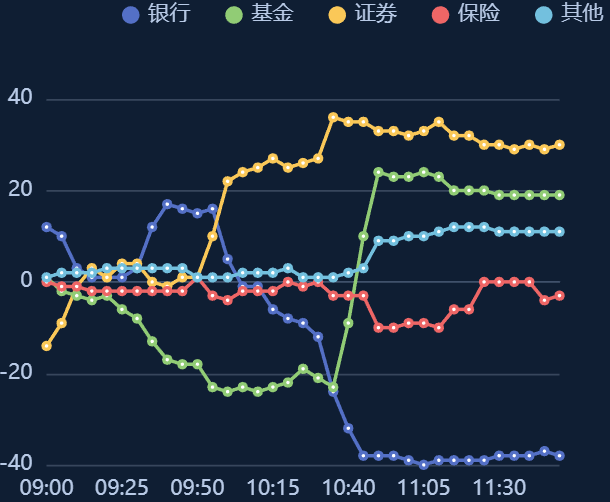Click the red 保险 legend dot
This screenshot has width=610, height=502.
coord(442,14)
